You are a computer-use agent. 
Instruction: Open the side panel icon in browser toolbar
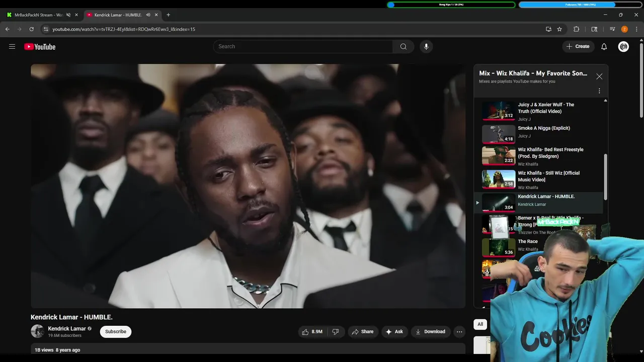(594, 29)
